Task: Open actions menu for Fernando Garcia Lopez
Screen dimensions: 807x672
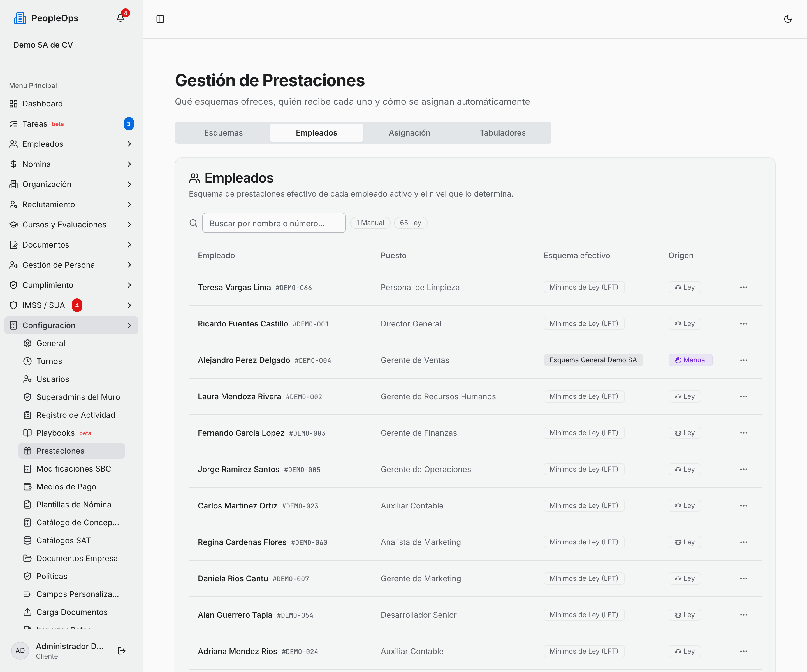Action: point(743,433)
